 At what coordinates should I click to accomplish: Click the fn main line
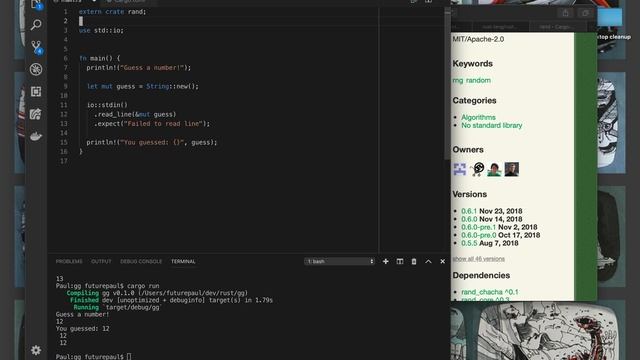(100, 58)
